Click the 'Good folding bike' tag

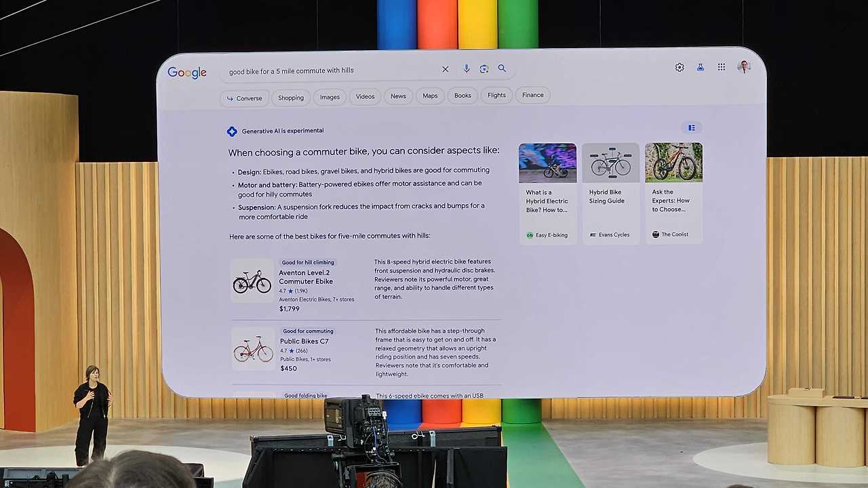click(x=305, y=396)
